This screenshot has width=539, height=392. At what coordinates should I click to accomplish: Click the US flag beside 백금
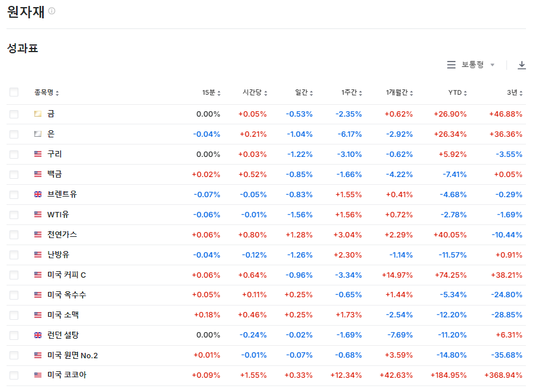(38, 174)
